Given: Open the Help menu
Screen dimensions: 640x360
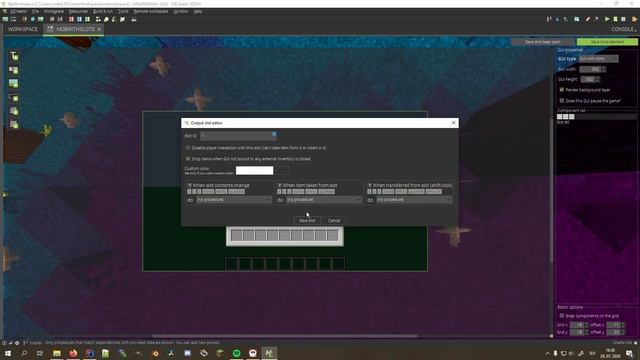Looking at the screenshot, I should coord(198,11).
